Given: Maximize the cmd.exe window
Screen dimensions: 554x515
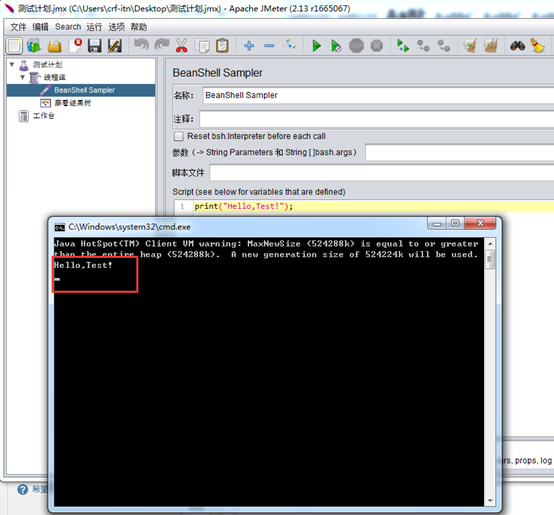Looking at the screenshot, I should coord(455,224).
